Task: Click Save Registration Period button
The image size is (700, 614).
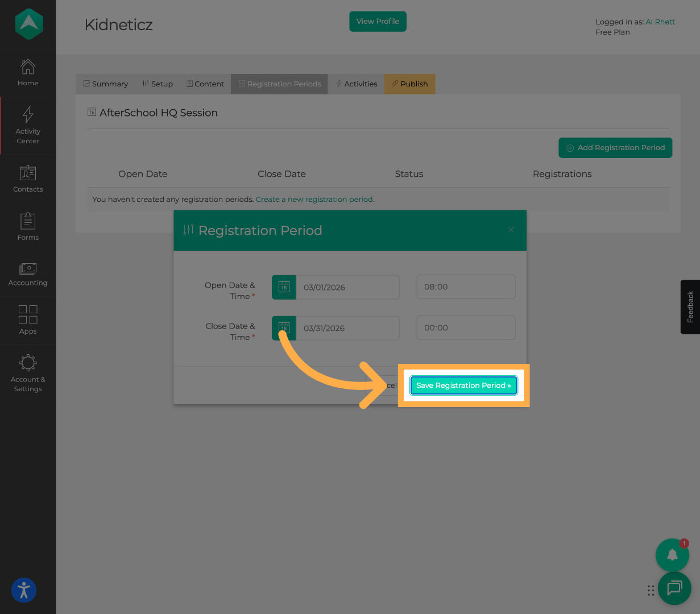Action: click(x=463, y=385)
